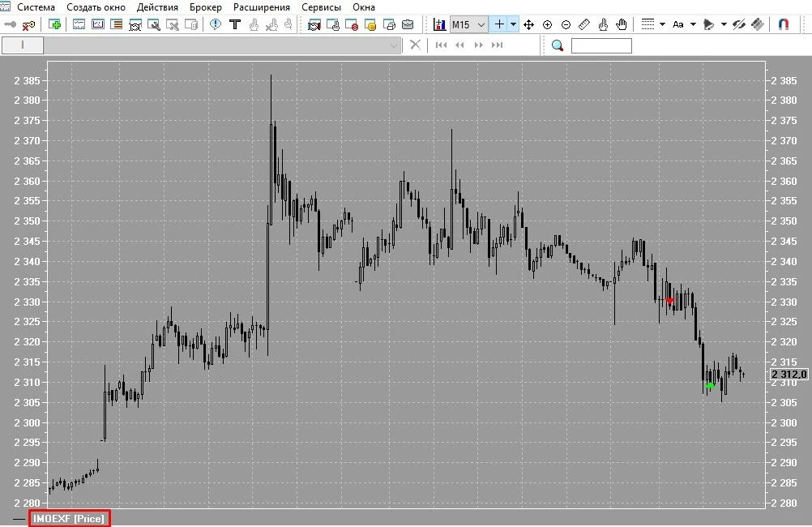Toggle the crosshair cursor mode button
This screenshot has width=812, height=527.
click(x=499, y=24)
